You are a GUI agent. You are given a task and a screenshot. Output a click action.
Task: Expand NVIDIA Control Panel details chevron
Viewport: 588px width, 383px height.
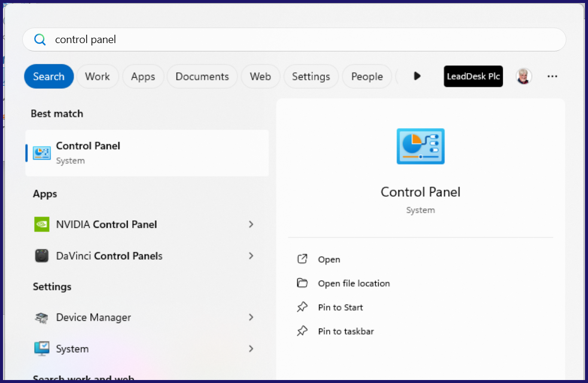(x=251, y=224)
